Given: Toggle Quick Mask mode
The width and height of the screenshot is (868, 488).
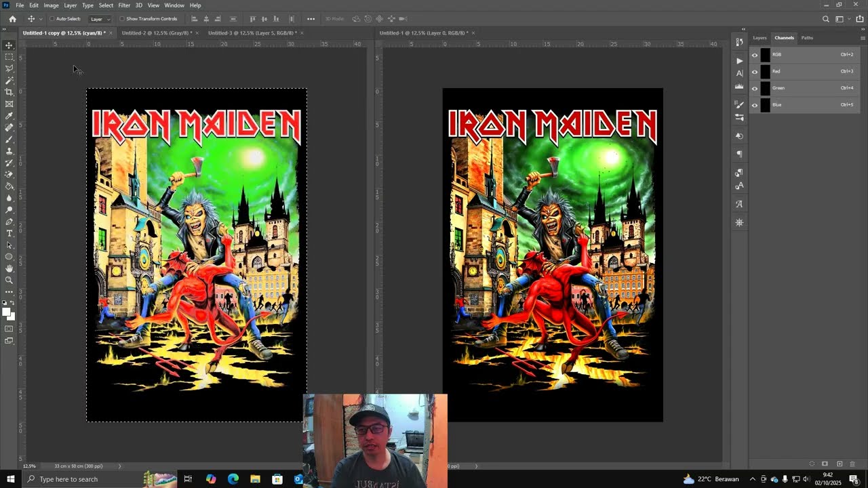Looking at the screenshot, I should [x=9, y=329].
